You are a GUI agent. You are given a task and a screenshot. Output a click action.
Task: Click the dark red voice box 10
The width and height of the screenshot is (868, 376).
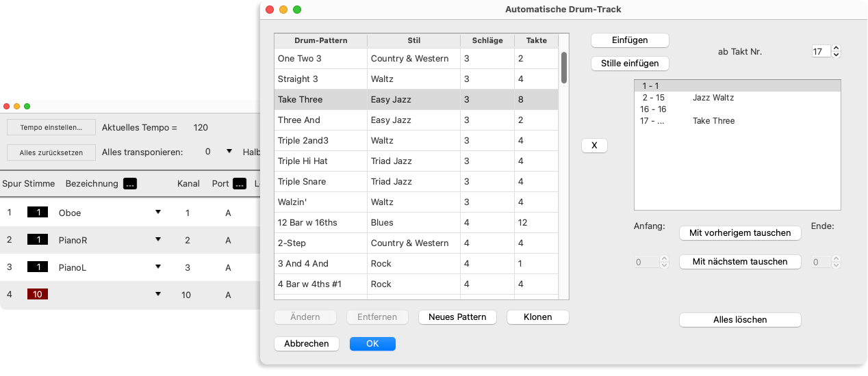coord(38,295)
